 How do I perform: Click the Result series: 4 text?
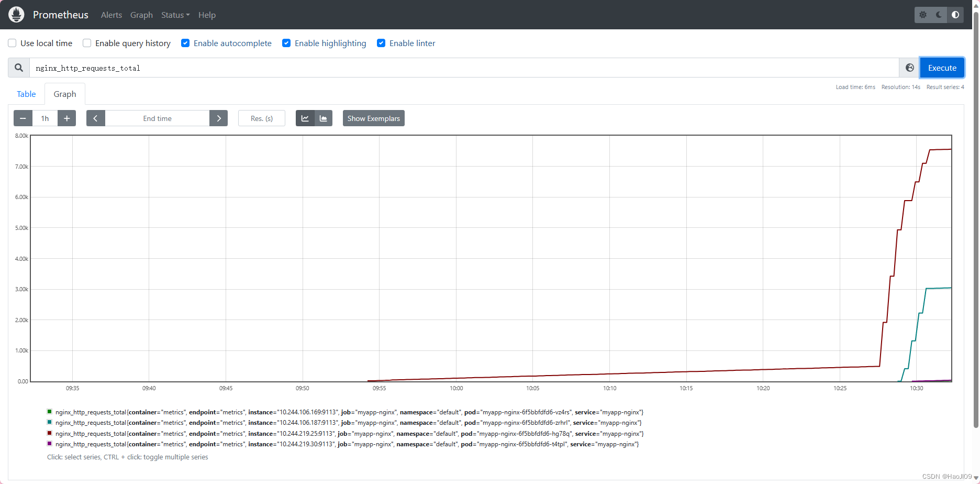[x=945, y=87]
